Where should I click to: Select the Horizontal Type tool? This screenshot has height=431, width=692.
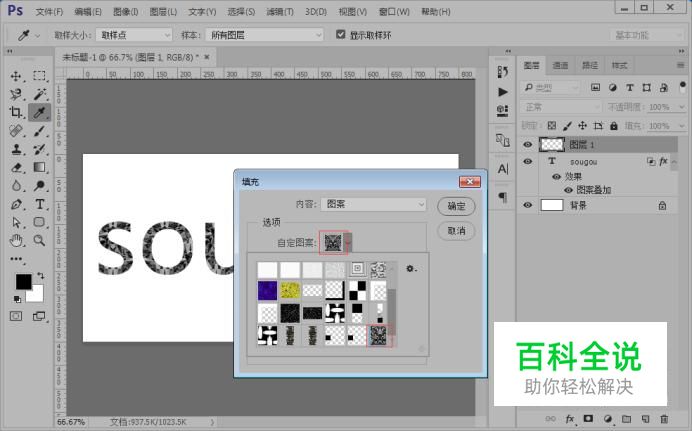(x=39, y=204)
